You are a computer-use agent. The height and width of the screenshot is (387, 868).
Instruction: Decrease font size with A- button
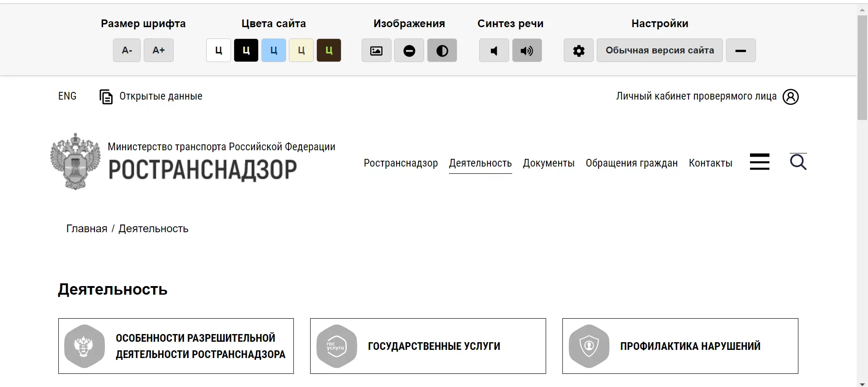pyautogui.click(x=127, y=50)
